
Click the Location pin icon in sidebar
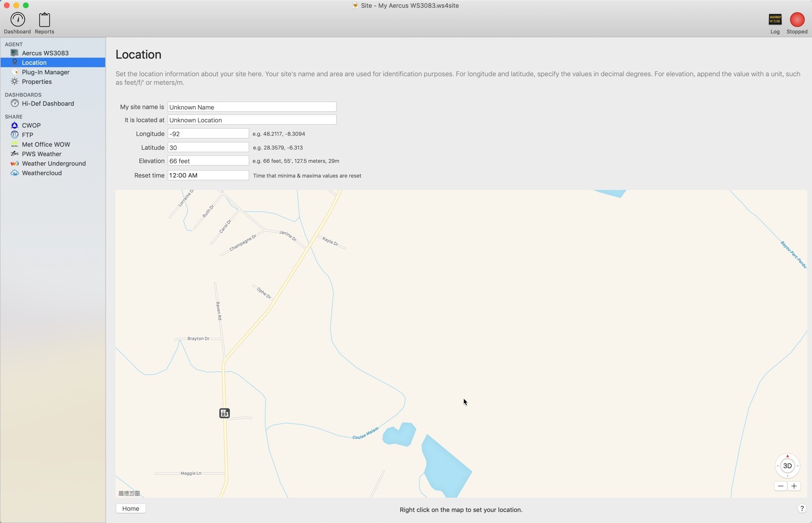[15, 62]
